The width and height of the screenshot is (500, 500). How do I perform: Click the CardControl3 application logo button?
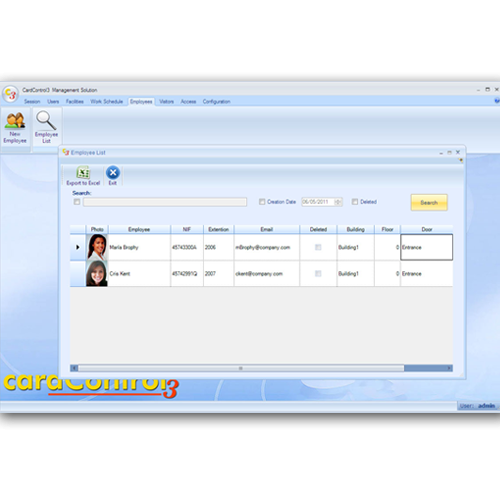tap(10, 94)
